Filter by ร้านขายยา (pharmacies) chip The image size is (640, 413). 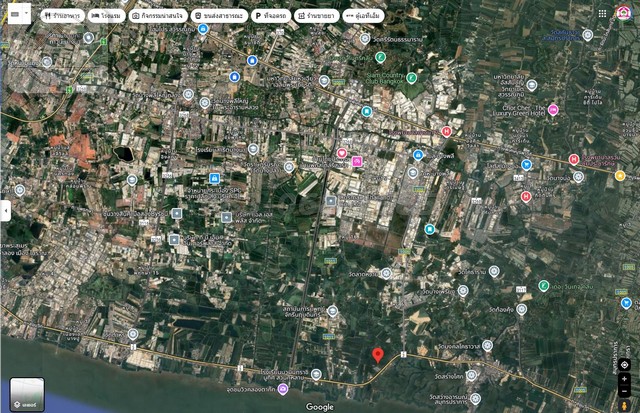[x=316, y=16]
